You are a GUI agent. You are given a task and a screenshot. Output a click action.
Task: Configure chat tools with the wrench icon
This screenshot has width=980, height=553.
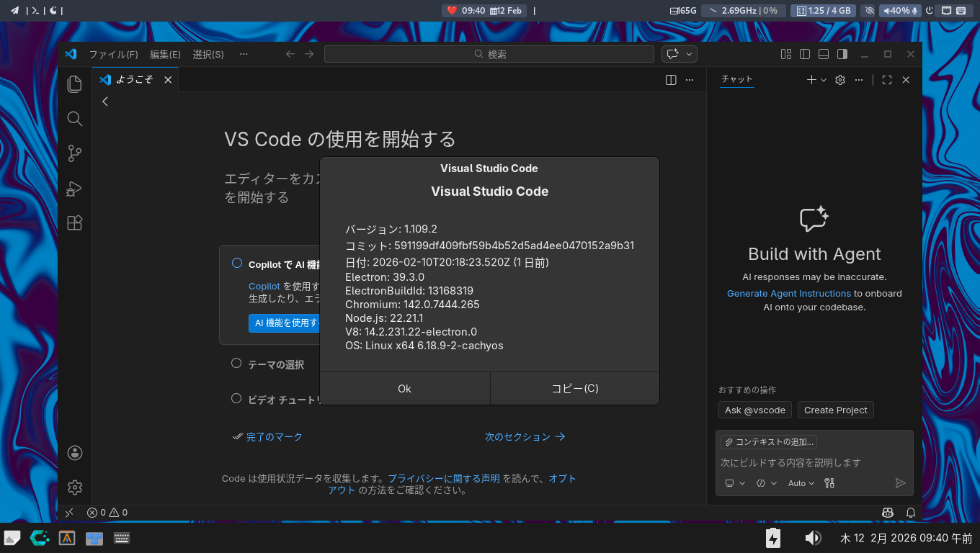click(829, 483)
